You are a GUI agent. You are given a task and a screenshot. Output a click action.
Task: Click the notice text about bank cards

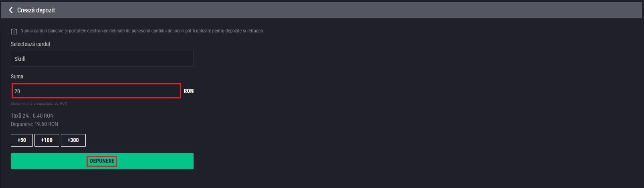pyautogui.click(x=142, y=31)
